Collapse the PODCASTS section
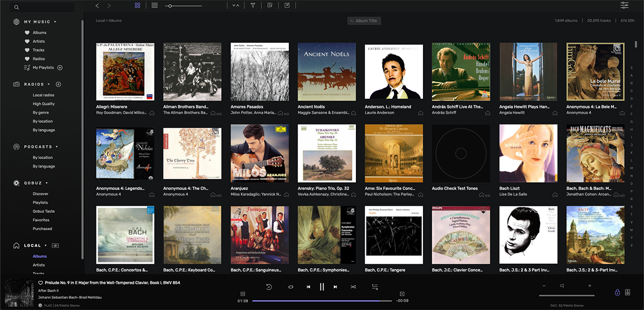This screenshot has height=310, width=644. coord(57,147)
